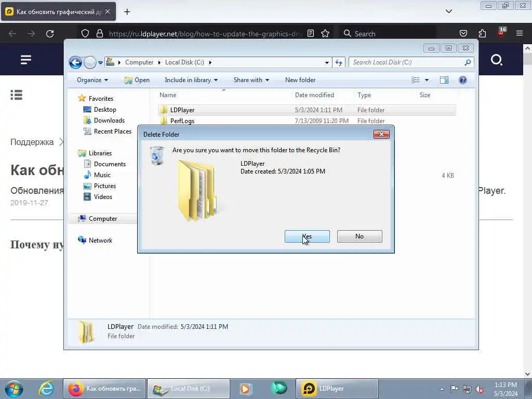This screenshot has width=532, height=399.
Task: Click the website's magnifier search icon
Action: [497, 60]
